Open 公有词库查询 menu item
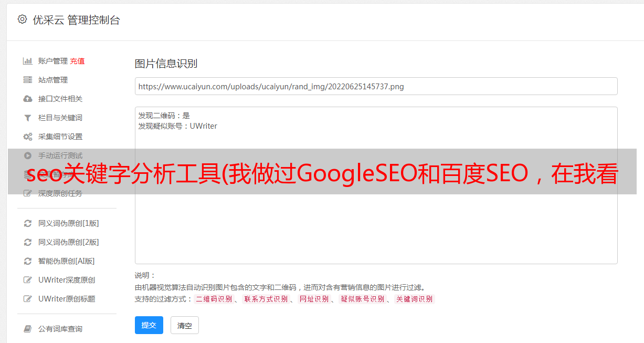The image size is (644, 343). pos(60,329)
